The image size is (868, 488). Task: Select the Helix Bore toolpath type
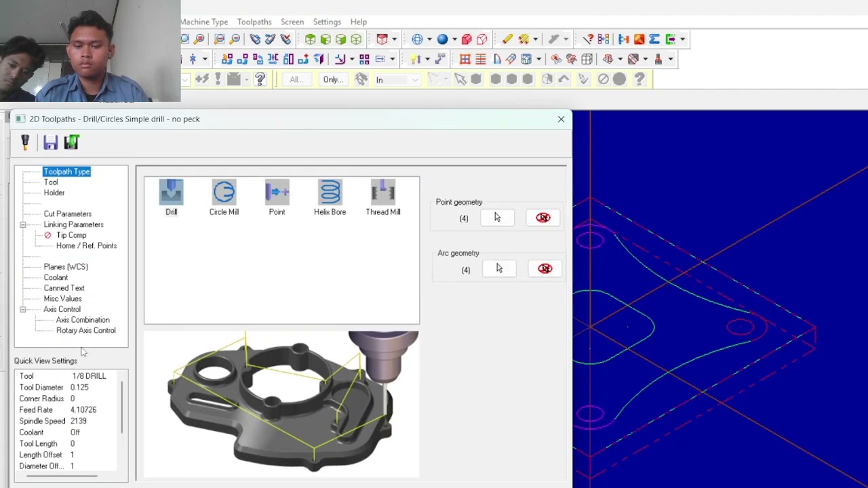click(x=330, y=198)
